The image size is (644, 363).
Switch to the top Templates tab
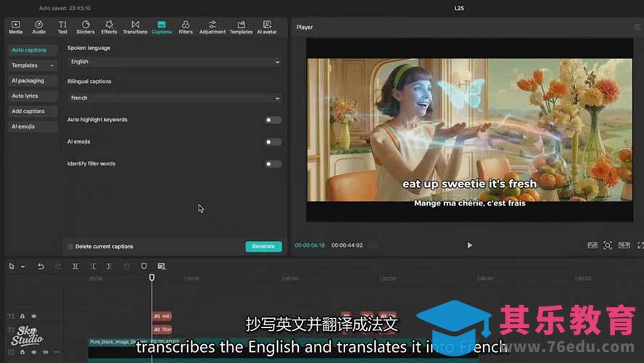[241, 27]
